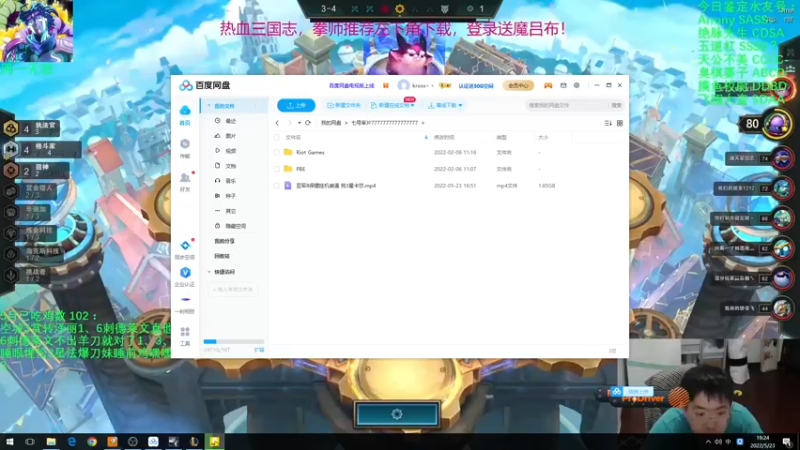Open the 一刻相册 album icon

tap(185, 300)
